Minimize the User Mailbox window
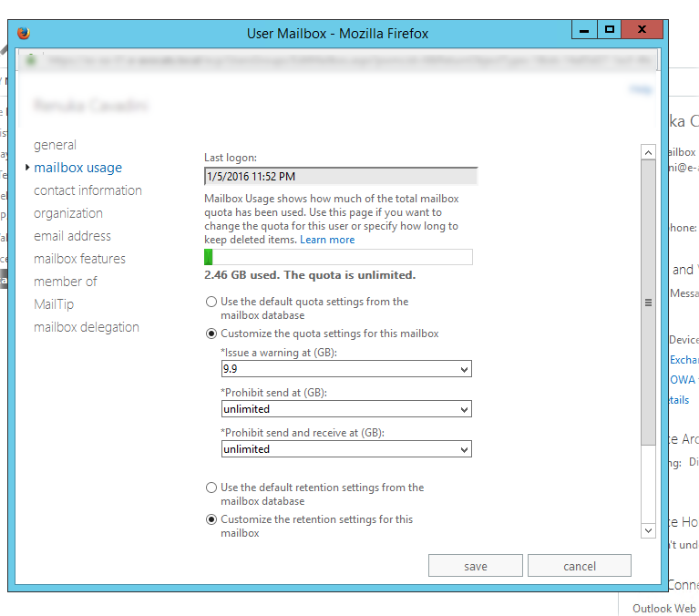 [x=584, y=30]
